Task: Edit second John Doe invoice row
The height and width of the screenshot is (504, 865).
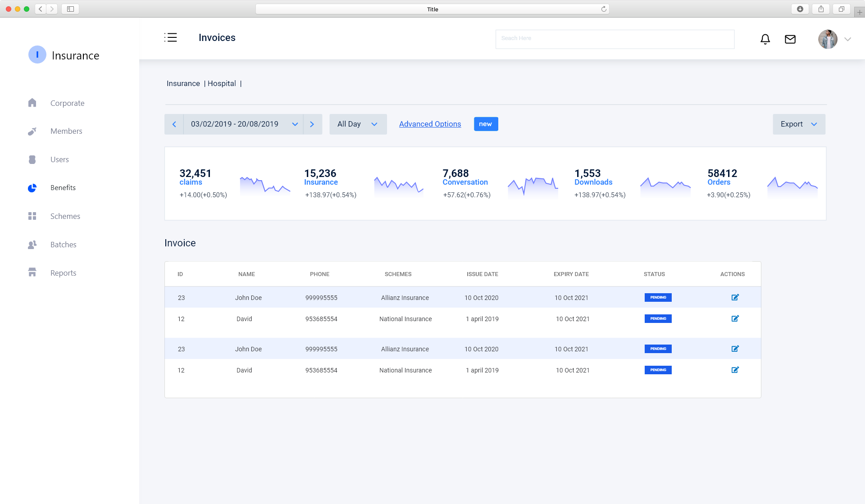Action: click(x=735, y=349)
